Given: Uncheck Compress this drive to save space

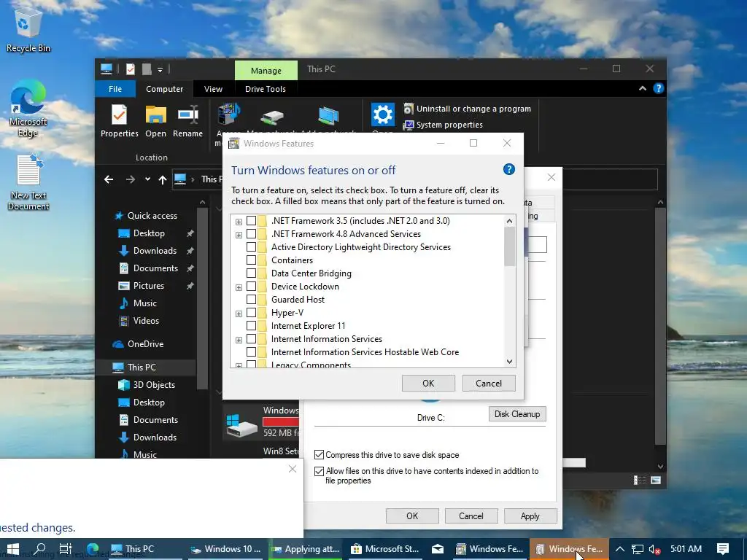Looking at the screenshot, I should tap(320, 455).
